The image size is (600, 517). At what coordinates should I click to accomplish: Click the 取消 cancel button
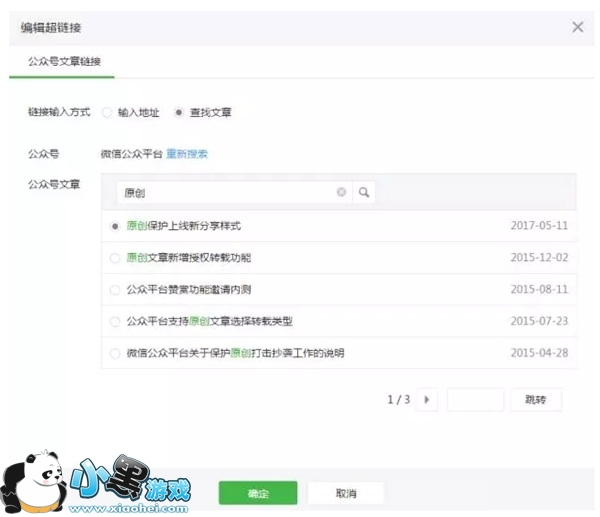click(x=346, y=493)
